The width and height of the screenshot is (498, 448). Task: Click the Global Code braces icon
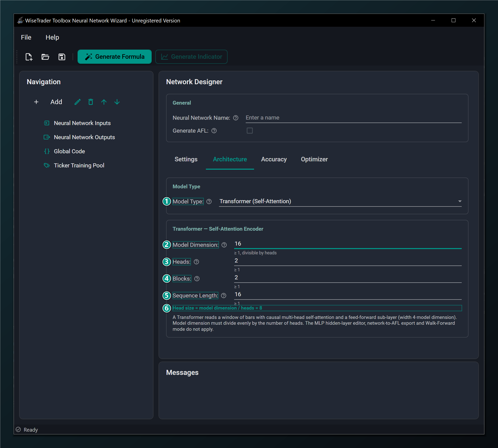coord(47,151)
